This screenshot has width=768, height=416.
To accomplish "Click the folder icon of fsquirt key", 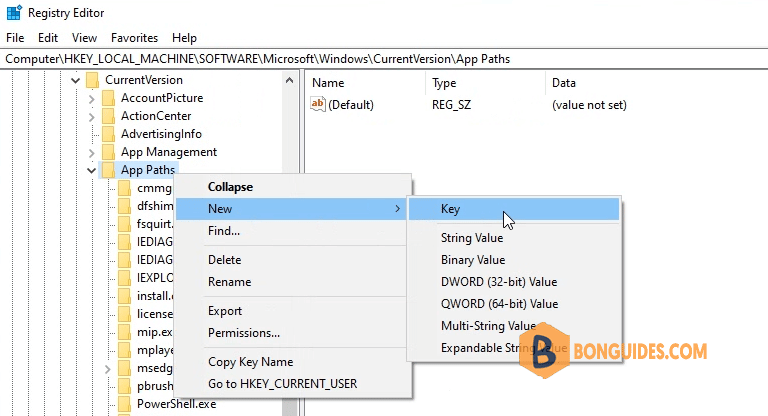I will pyautogui.click(x=124, y=224).
